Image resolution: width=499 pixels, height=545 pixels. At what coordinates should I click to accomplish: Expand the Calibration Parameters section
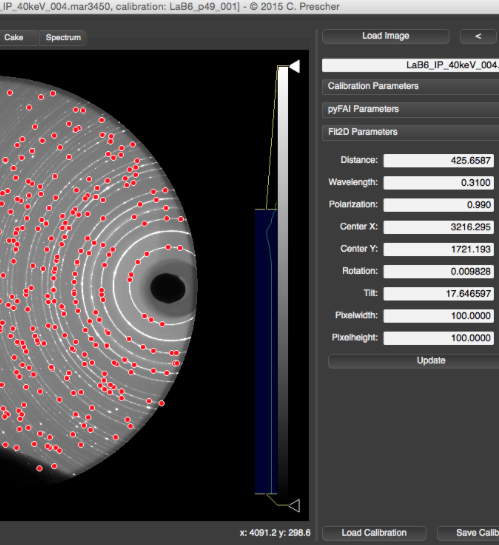(x=410, y=86)
